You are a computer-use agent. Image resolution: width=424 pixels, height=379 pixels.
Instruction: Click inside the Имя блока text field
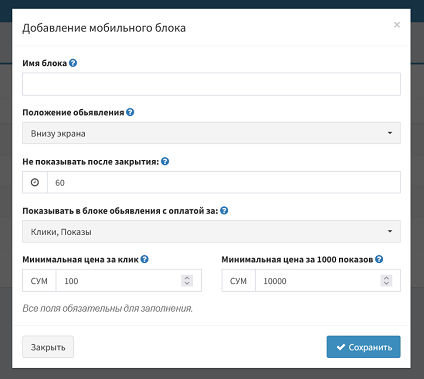[x=211, y=84]
